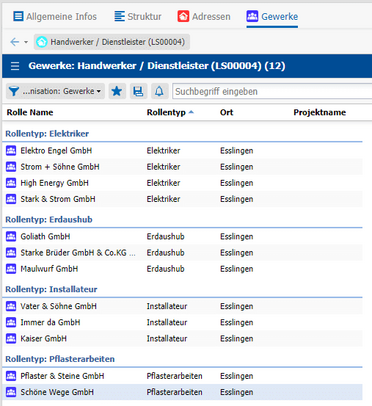The height and width of the screenshot is (406, 372).
Task: Open the filter dropdown ...nisation: Gewerke
Action: point(55,91)
